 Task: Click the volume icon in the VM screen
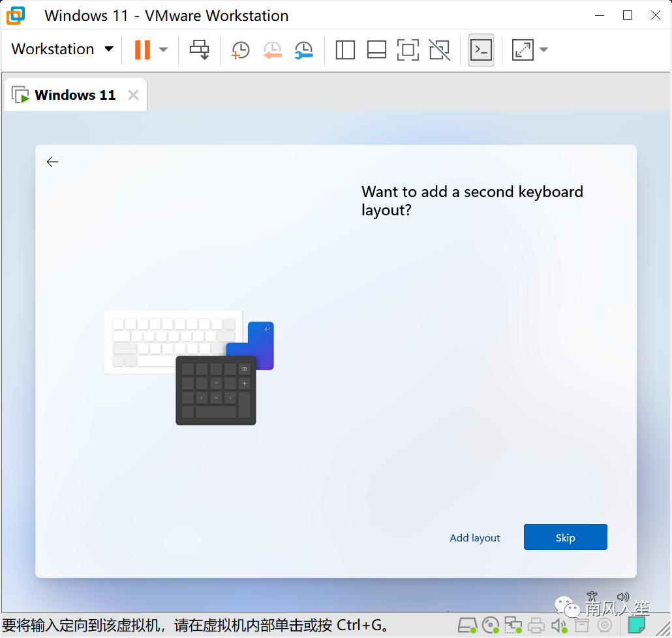pyautogui.click(x=622, y=596)
